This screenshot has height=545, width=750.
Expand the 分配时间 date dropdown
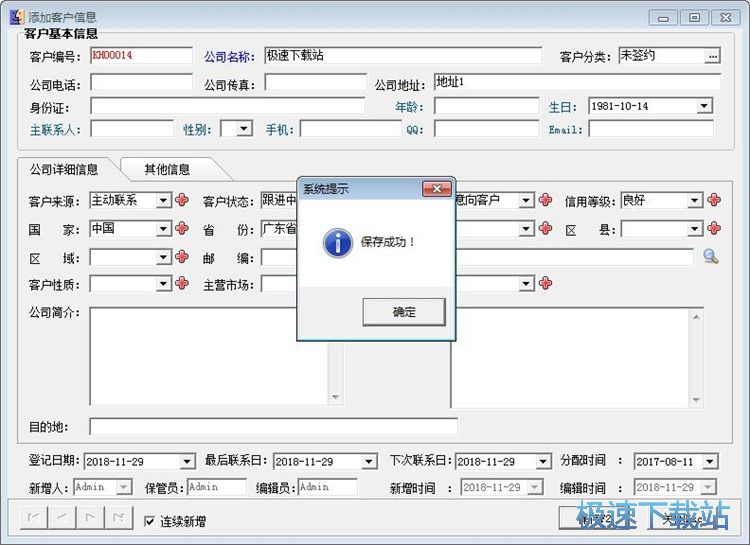pyautogui.click(x=709, y=462)
